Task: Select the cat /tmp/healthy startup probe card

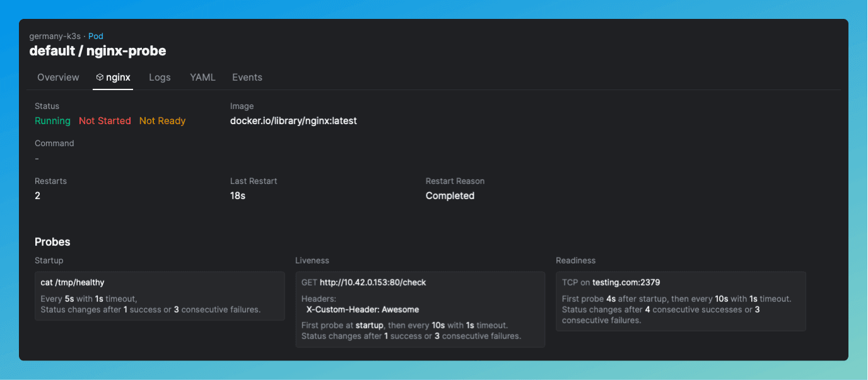Action: tap(160, 296)
